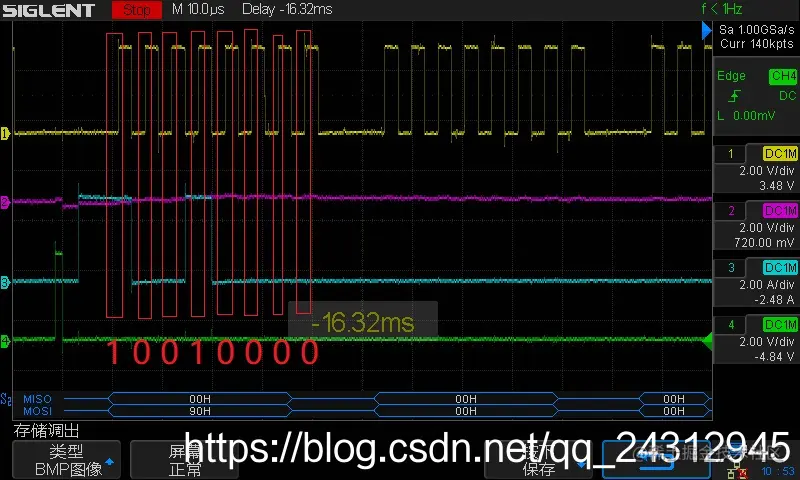800x480 pixels.
Task: Click the blue trigger position arrow at top right
Action: coord(707,30)
